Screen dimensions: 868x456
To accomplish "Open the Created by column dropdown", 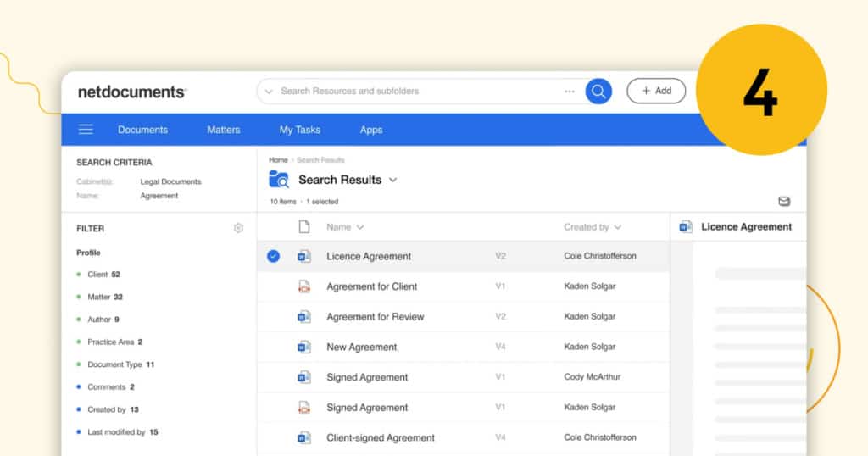I will pyautogui.click(x=617, y=227).
